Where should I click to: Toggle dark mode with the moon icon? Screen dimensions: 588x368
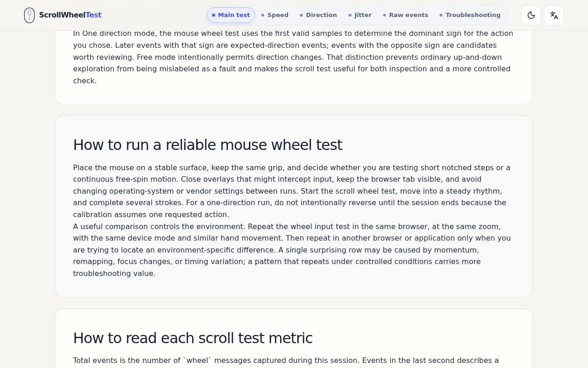(x=531, y=15)
